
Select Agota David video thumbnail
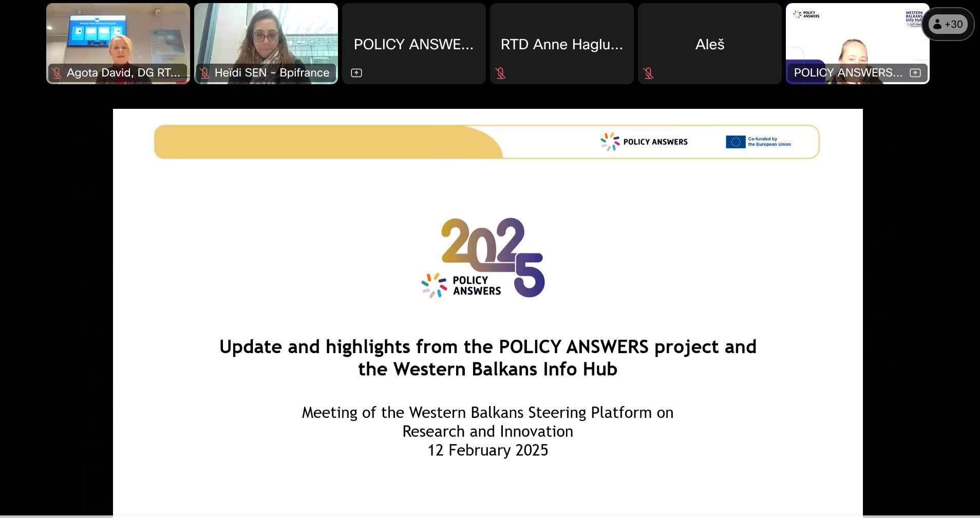point(118,44)
